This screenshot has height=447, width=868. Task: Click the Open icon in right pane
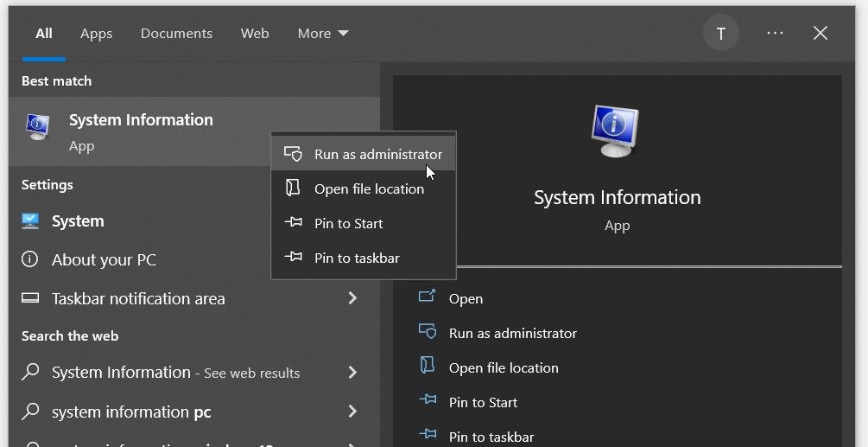(x=427, y=297)
